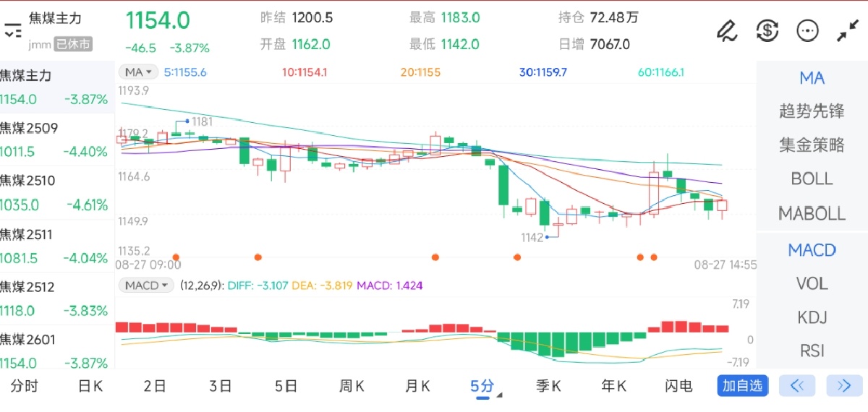Open the trade dollar-circle icon
Screen dimensions: 868x412
click(x=767, y=30)
